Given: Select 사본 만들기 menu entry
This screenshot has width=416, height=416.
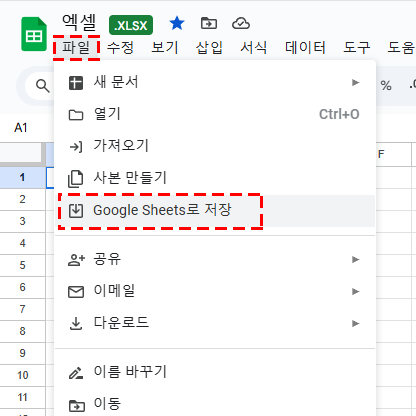Looking at the screenshot, I should (215, 178).
